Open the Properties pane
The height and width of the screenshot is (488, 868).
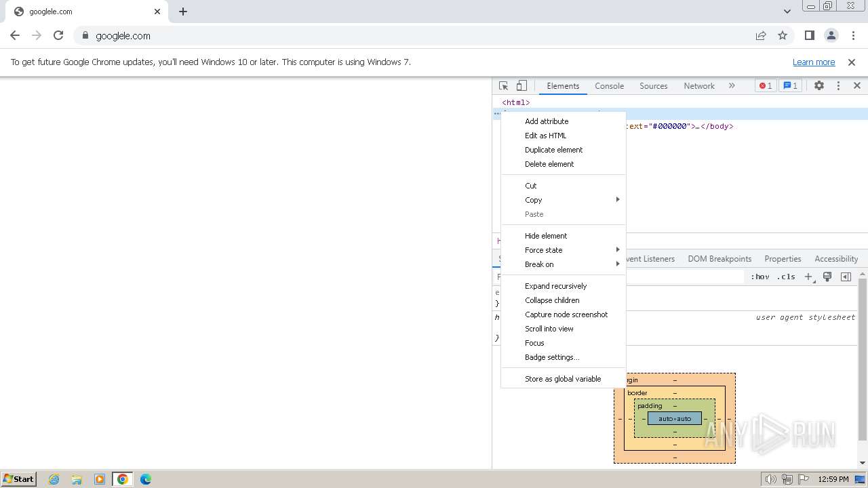point(783,259)
